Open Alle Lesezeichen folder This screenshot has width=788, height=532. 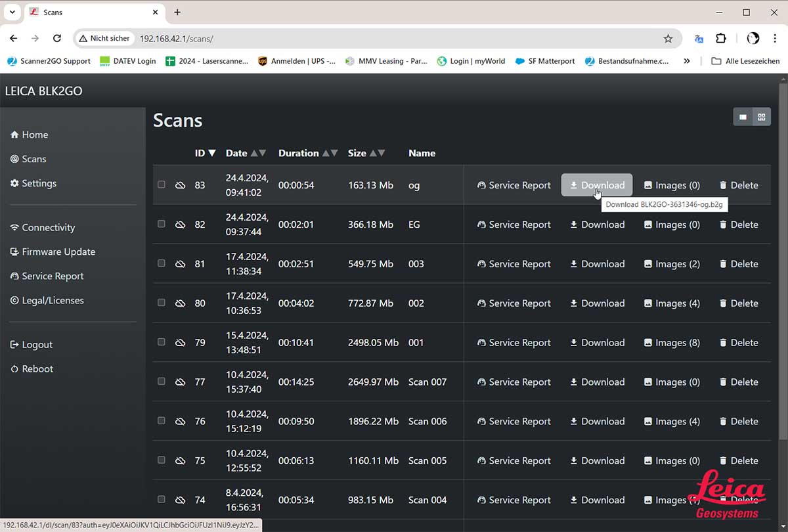746,61
